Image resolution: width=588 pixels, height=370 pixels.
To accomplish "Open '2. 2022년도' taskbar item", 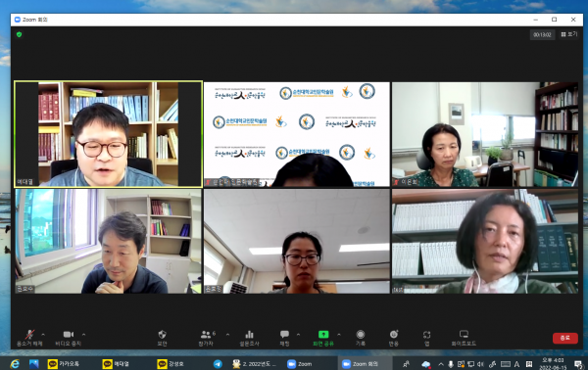I will point(254,363).
